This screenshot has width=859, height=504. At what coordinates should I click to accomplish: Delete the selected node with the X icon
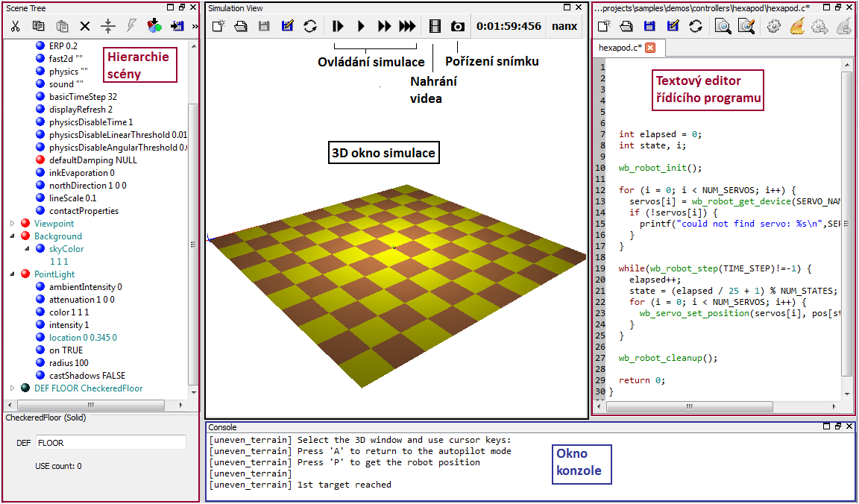[85, 26]
